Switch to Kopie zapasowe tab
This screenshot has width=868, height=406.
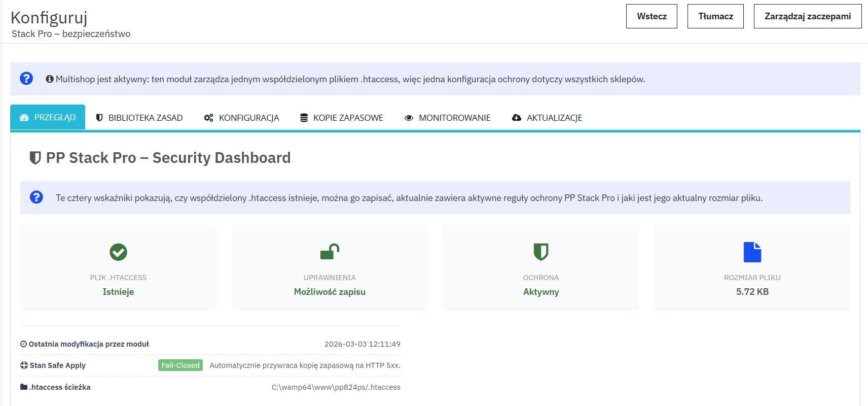coord(341,118)
